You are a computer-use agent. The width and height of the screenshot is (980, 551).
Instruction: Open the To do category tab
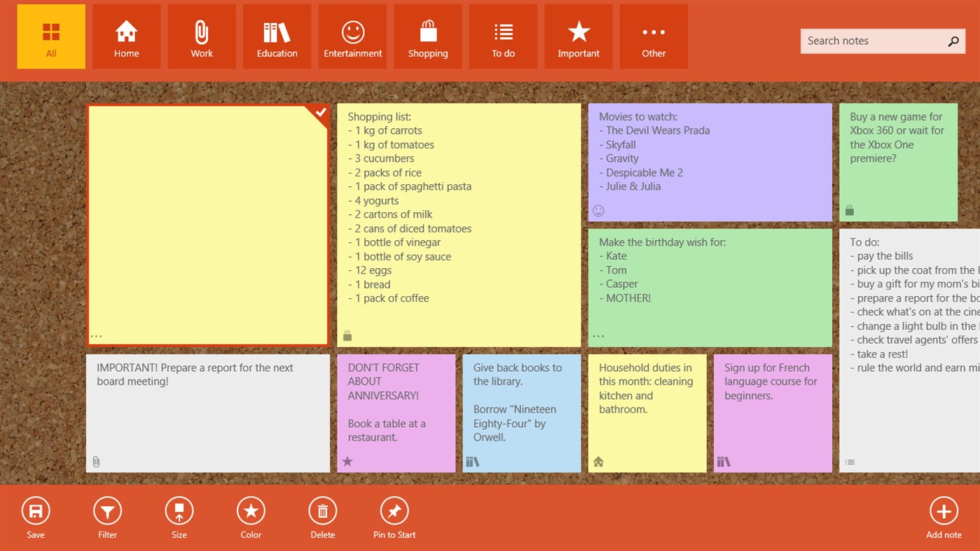[x=503, y=36]
